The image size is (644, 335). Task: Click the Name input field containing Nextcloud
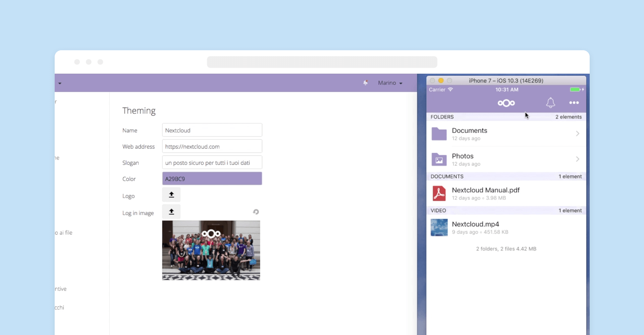pyautogui.click(x=212, y=130)
